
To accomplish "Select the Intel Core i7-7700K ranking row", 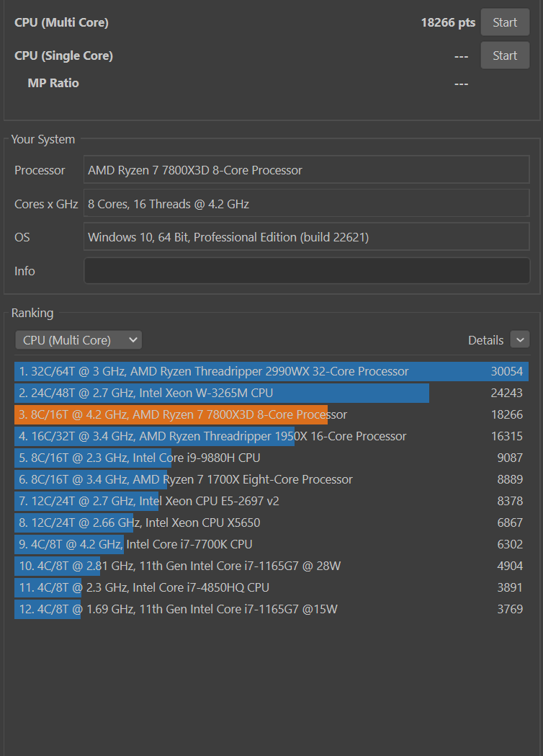I will [271, 544].
